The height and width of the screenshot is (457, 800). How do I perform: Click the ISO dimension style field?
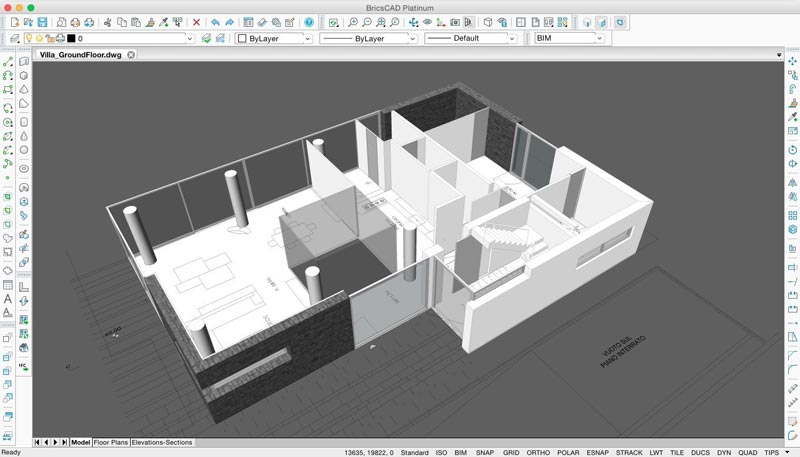pyautogui.click(x=441, y=452)
